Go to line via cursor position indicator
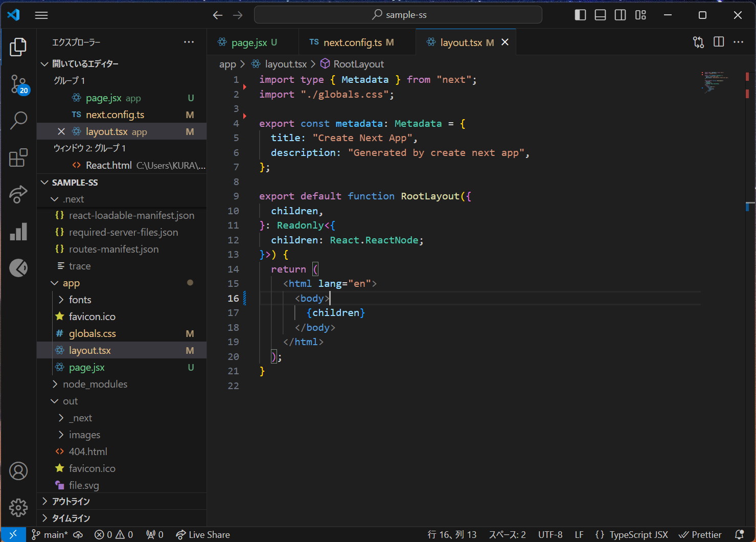Viewport: 756px width, 542px height. (x=452, y=534)
